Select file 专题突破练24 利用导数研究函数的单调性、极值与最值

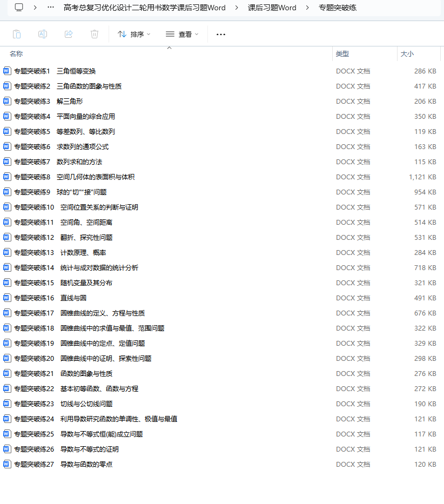[96, 419]
